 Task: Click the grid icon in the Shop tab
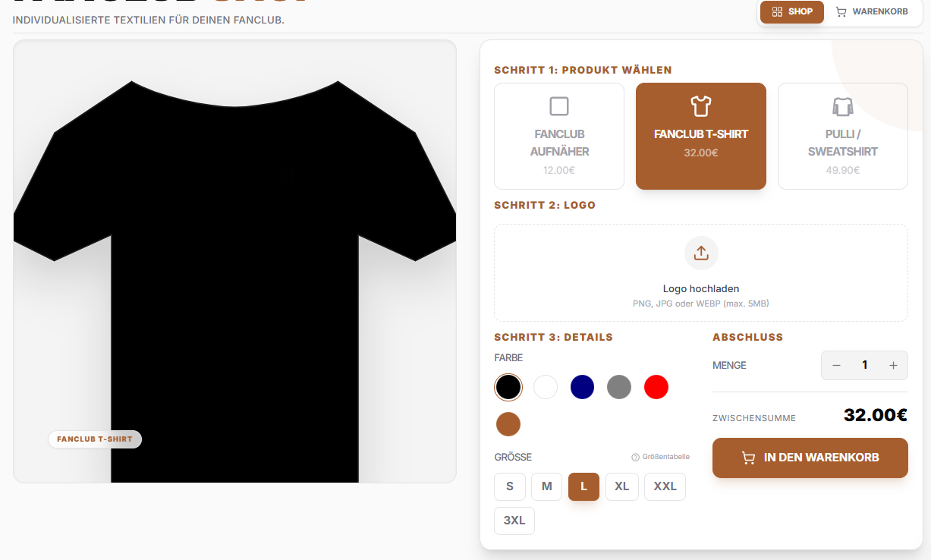777,12
